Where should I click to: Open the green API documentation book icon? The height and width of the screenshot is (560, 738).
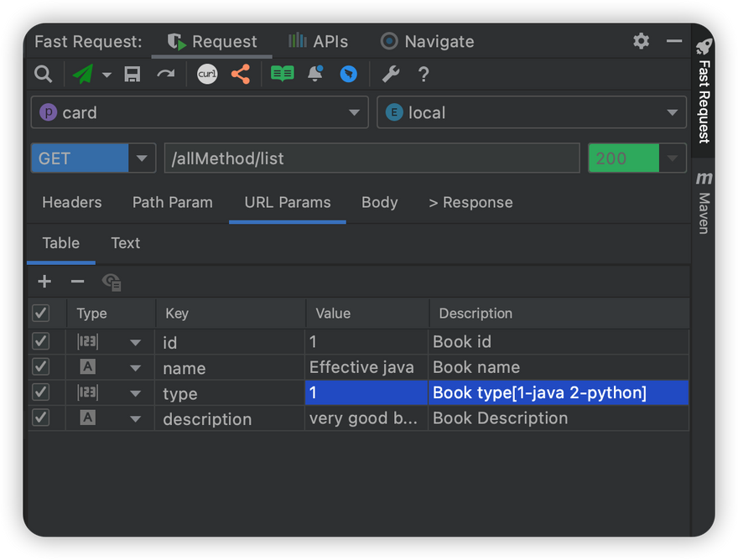(x=283, y=75)
